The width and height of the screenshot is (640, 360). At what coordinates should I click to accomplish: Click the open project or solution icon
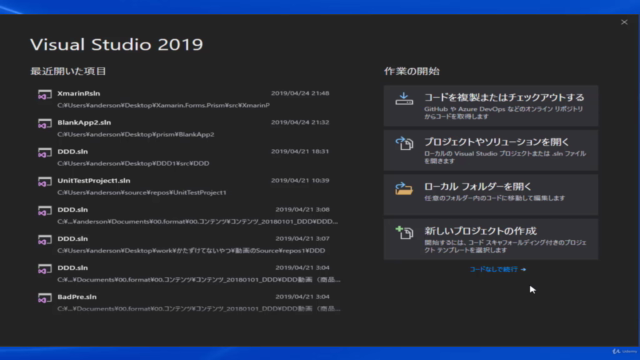coord(404,143)
